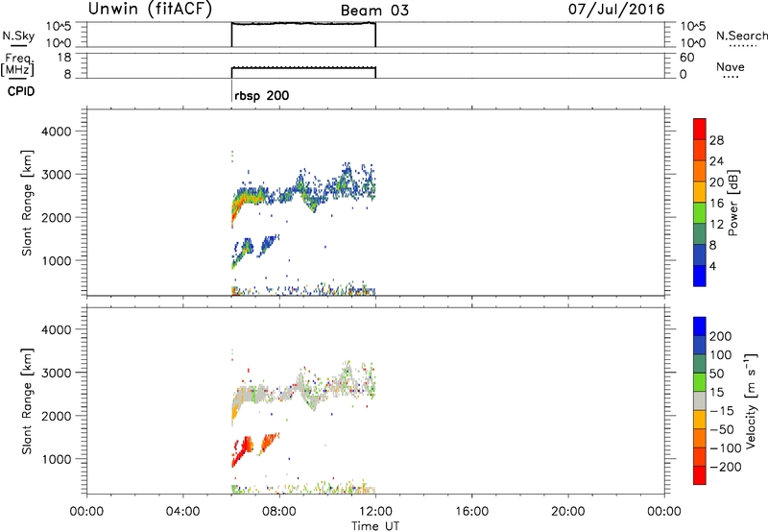Click the '18' frequency axis tick
Screen dimensions: 768x532
pyautogui.click(x=64, y=58)
